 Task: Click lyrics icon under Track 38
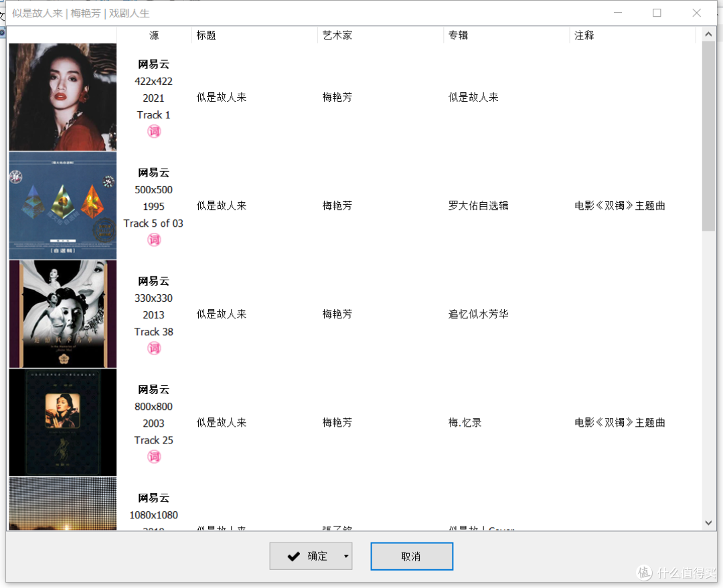pos(154,348)
